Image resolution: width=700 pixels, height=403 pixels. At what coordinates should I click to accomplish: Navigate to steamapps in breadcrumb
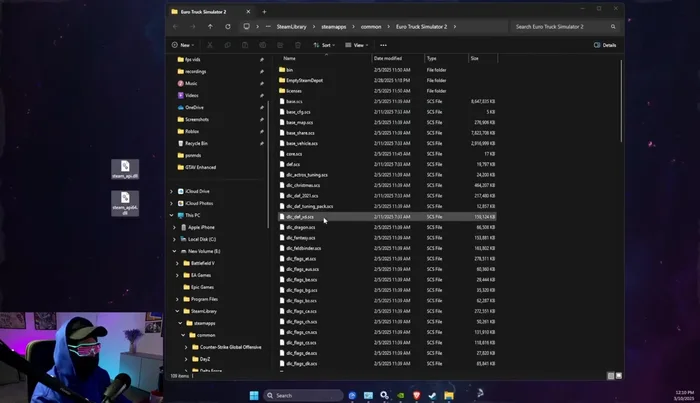pos(333,27)
